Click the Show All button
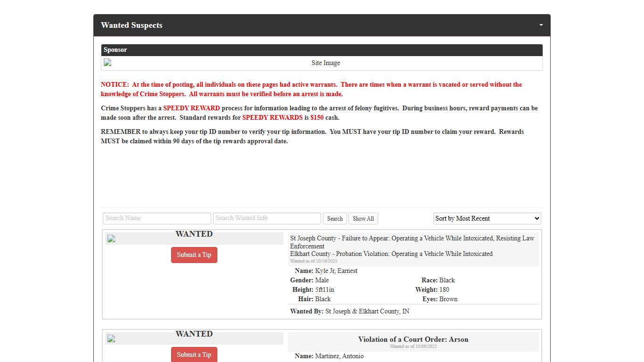This screenshot has width=644, height=362. [x=363, y=219]
